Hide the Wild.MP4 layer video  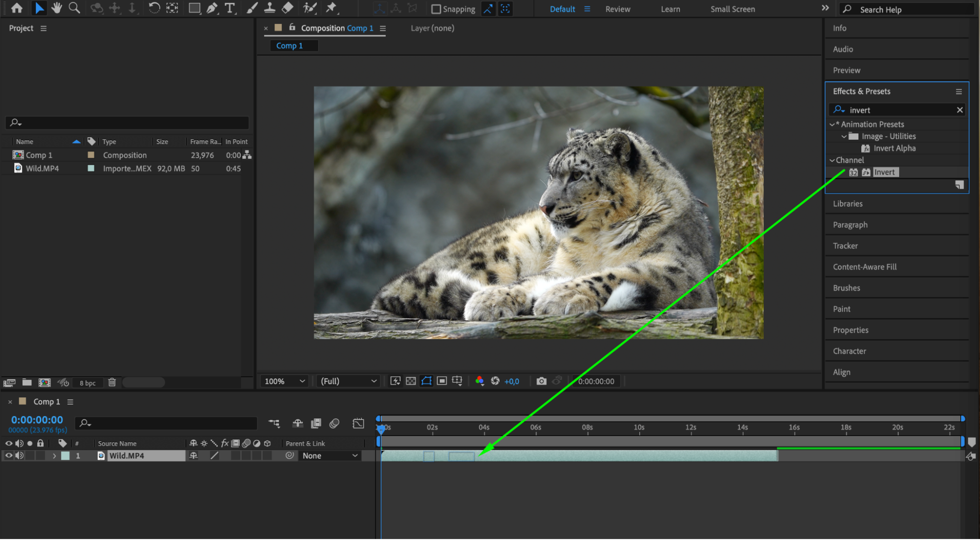tap(8, 456)
